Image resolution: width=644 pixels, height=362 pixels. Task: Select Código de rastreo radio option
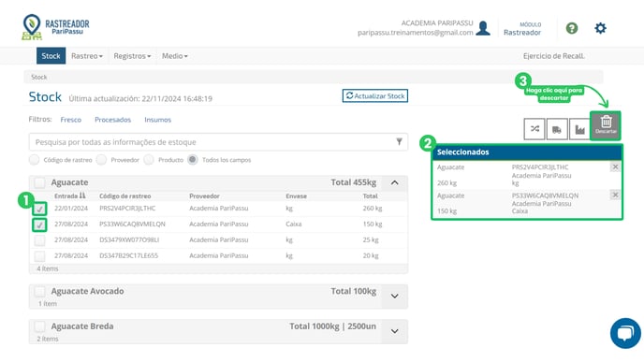34,160
